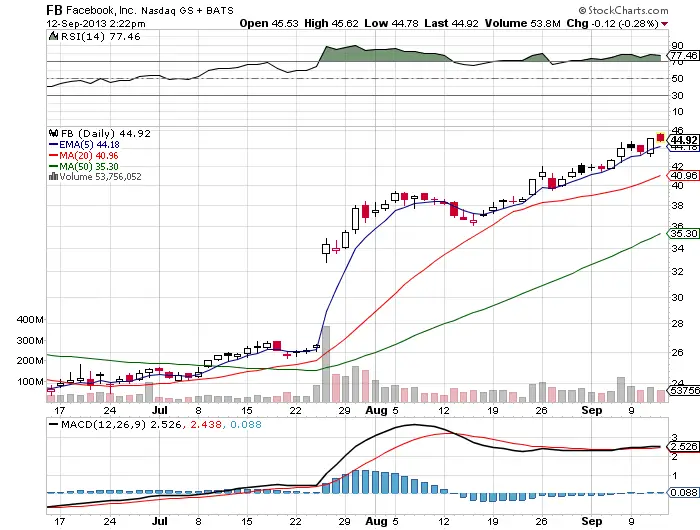Click the '22' date label on the price chart axis
Screen dimensions: 700x530
click(296, 411)
